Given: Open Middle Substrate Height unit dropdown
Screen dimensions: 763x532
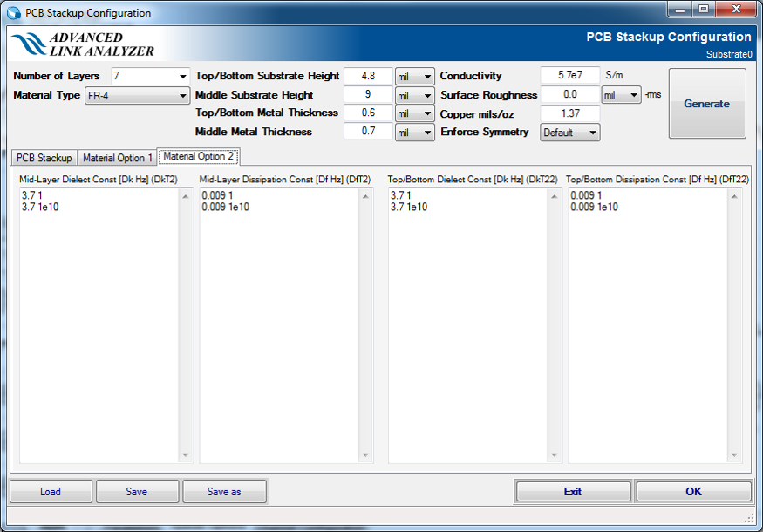Looking at the screenshot, I should point(414,95).
